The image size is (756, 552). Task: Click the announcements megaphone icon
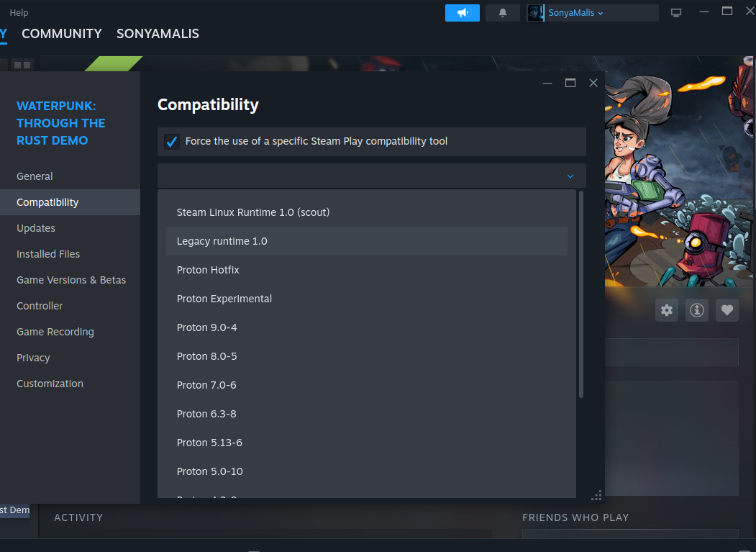click(x=463, y=13)
